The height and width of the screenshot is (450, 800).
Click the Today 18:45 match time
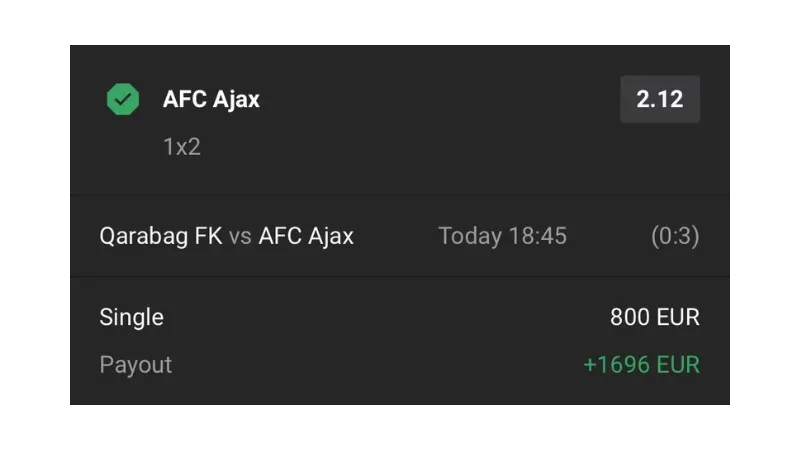point(503,236)
